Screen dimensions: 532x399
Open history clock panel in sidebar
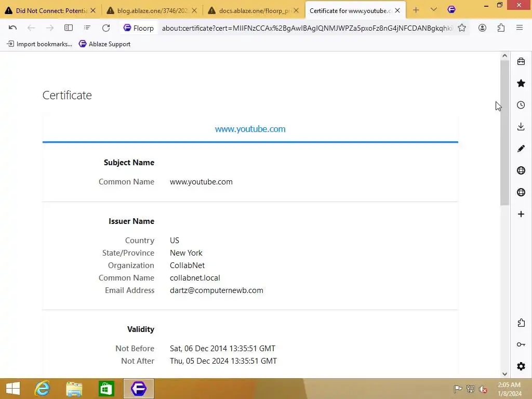521,105
